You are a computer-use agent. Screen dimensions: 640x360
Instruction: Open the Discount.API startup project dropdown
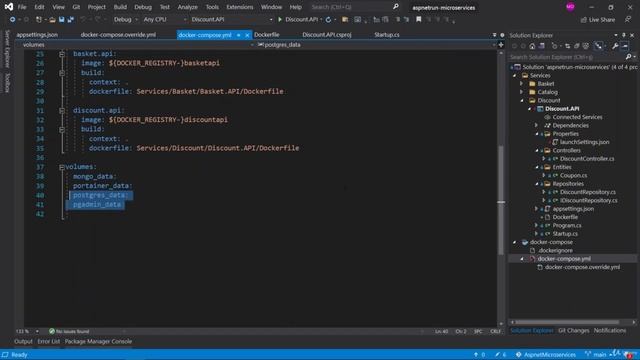(231, 20)
